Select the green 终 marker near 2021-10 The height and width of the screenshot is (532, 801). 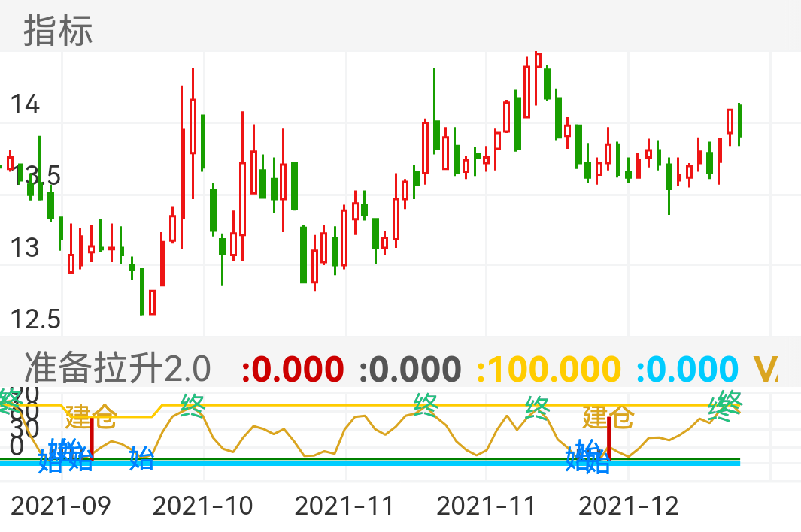pyautogui.click(x=193, y=407)
